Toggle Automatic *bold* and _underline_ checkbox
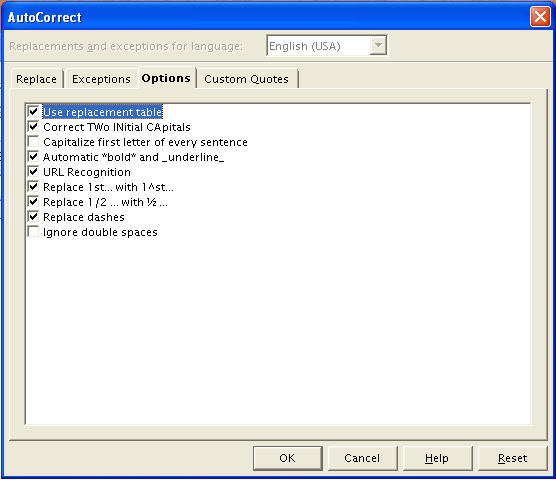 33,157
